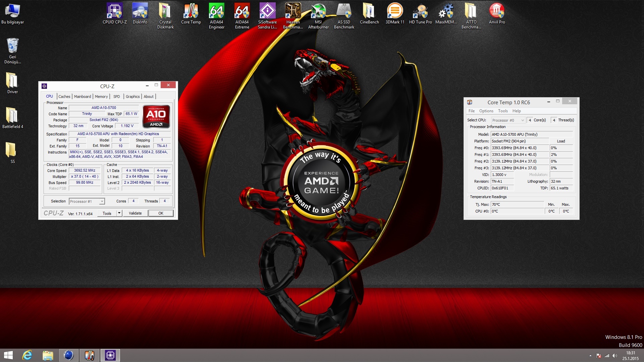This screenshot has height=362, width=644.
Task: Open Internet Explorer from taskbar
Action: click(27, 355)
